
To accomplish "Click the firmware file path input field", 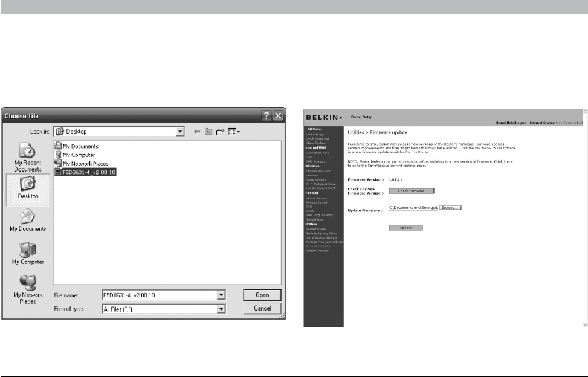I will [413, 208].
